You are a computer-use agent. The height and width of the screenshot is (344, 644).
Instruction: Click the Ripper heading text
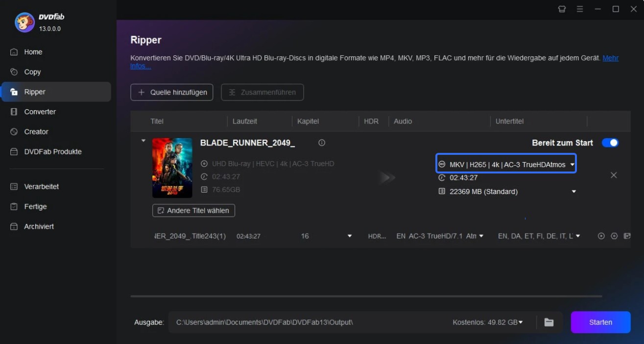click(x=146, y=40)
